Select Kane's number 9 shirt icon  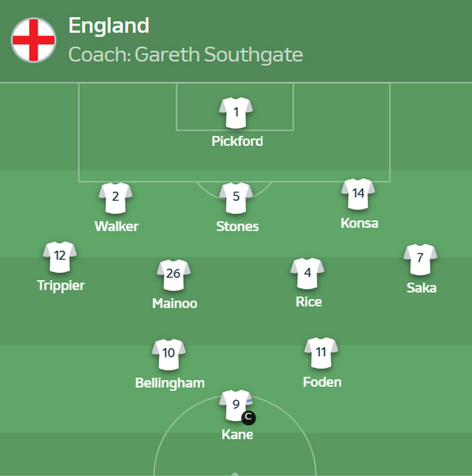(236, 405)
